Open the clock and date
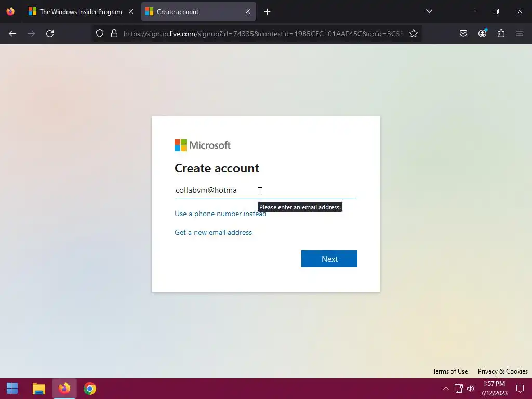This screenshot has width=532, height=399. (x=494, y=389)
